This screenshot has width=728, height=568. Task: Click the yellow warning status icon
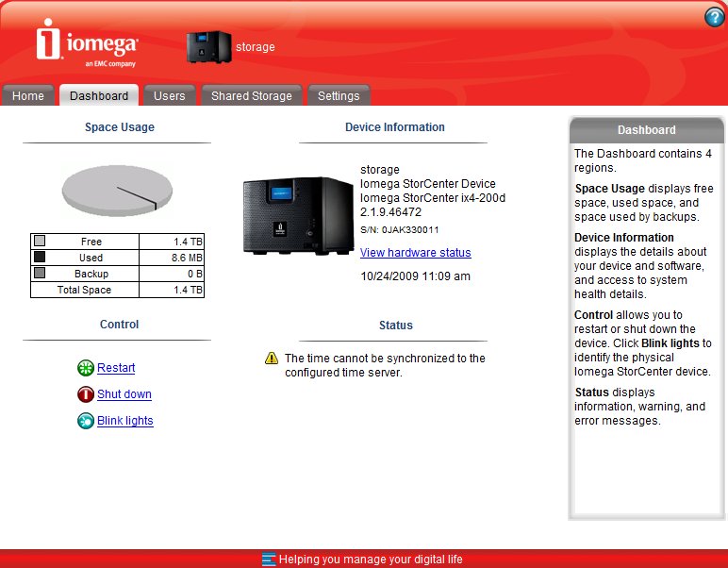coord(272,359)
